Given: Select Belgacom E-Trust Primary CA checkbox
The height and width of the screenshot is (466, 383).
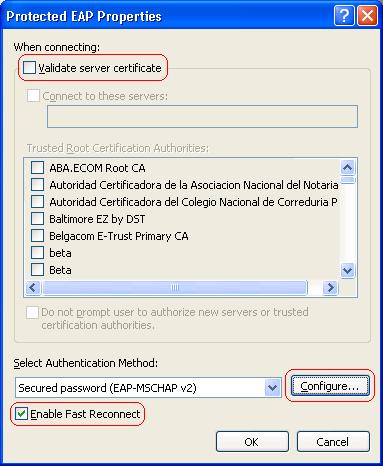Looking at the screenshot, I should click(x=37, y=236).
